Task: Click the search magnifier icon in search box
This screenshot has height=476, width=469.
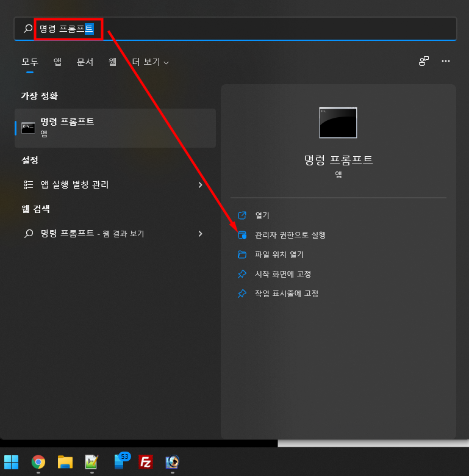Action: [28, 29]
